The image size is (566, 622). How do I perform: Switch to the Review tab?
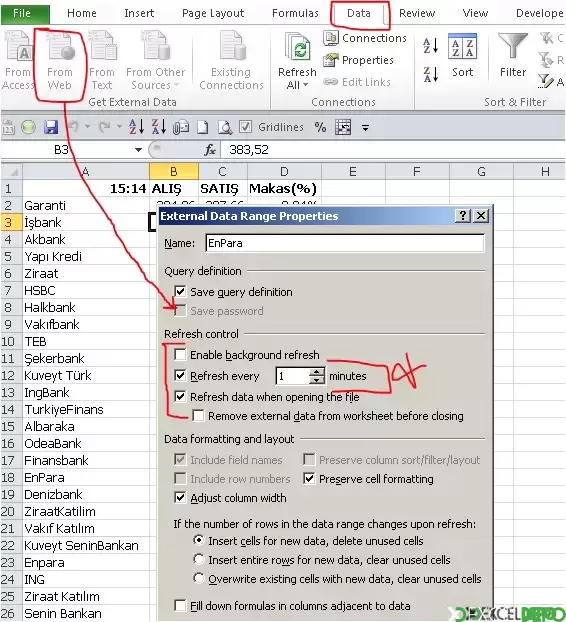point(417,13)
